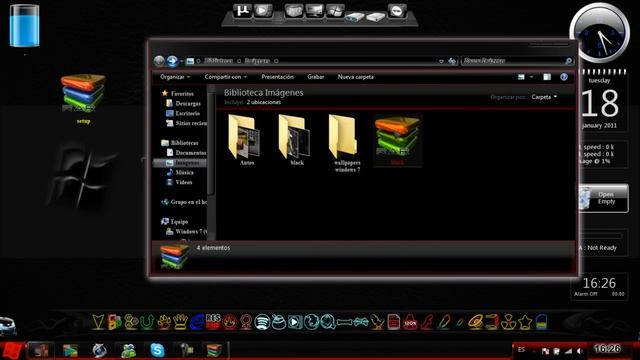Open the Explorer help question mark icon
Image resolution: width=640 pixels, height=360 pixels.
564,77
